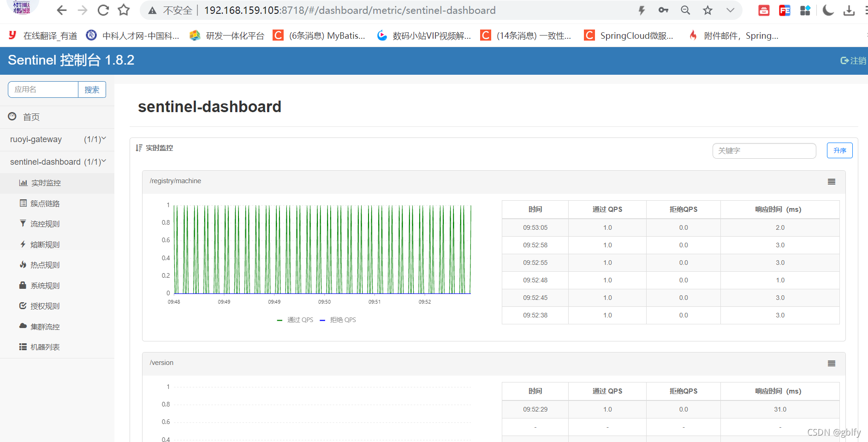Open 授权规则 menu item

57,306
